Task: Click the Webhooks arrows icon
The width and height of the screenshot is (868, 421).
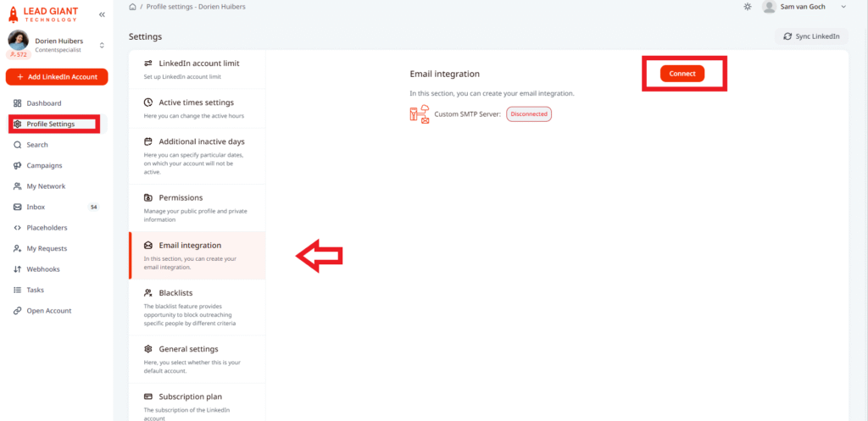Action: tap(18, 269)
